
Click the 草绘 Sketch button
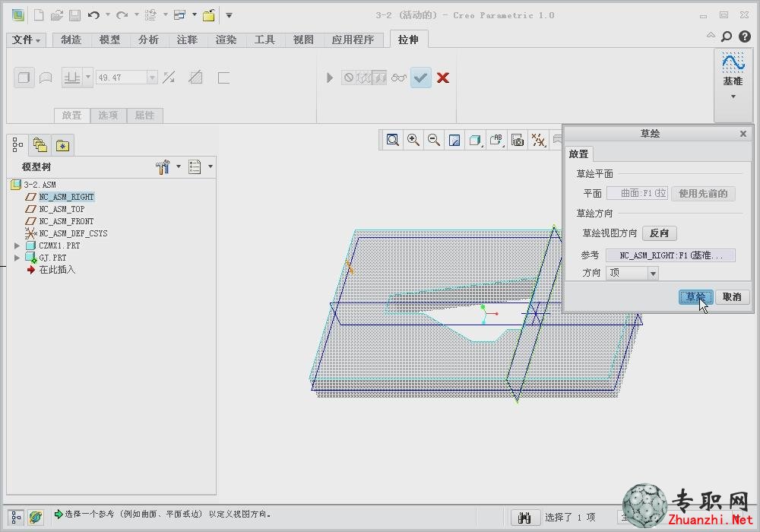[x=695, y=296]
